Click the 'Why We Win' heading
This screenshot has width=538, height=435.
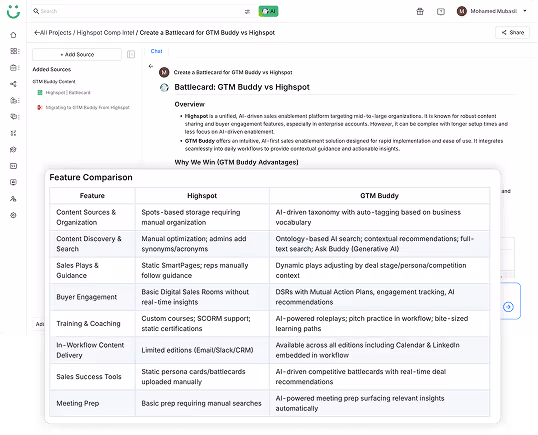click(236, 162)
